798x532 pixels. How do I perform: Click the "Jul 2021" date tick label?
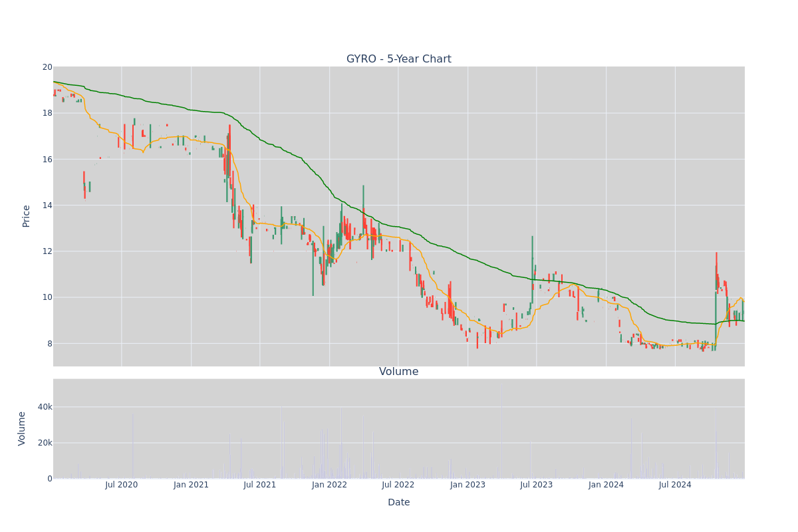260,485
